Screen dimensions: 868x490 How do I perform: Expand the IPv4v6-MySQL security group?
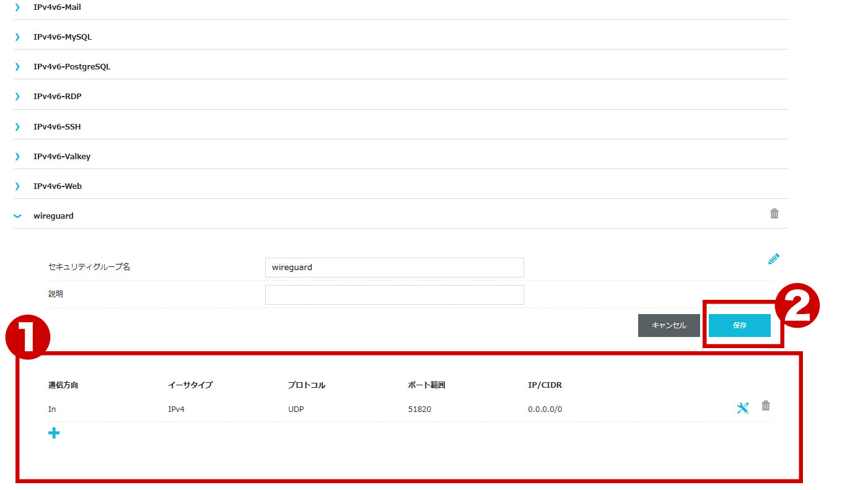17,37
